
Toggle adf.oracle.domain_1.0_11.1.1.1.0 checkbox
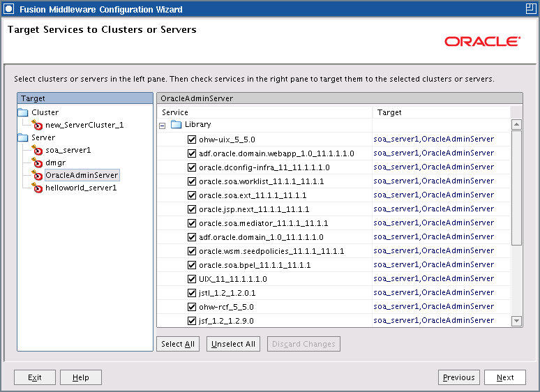[x=192, y=237]
